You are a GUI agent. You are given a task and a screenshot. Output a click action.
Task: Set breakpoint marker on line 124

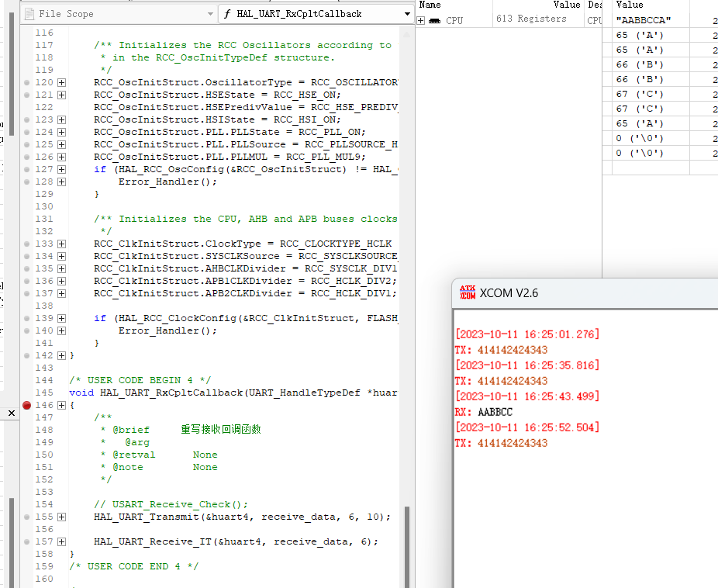tap(26, 132)
